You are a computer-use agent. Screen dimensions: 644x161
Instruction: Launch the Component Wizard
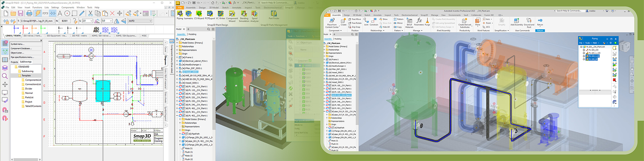(x=232, y=16)
